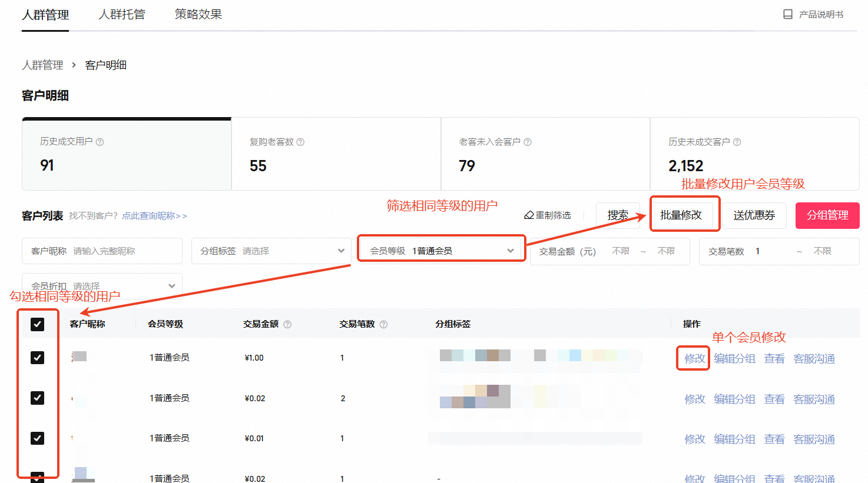Click the 会员等级 column header
The height and width of the screenshot is (483, 868).
pos(165,324)
